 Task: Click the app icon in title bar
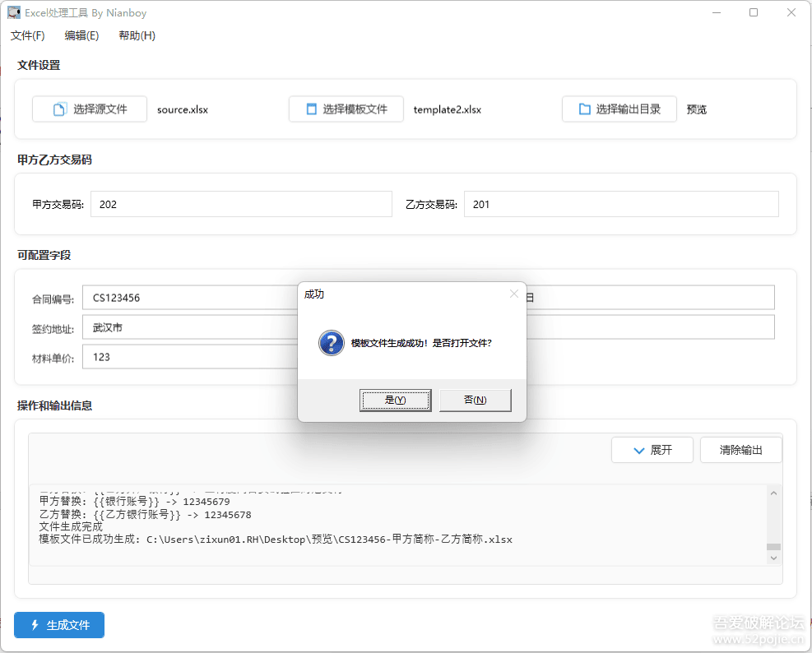click(14, 13)
